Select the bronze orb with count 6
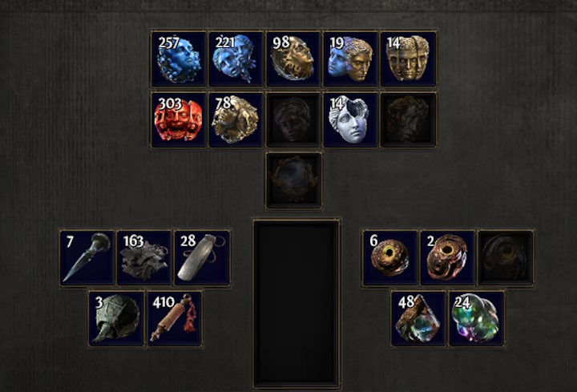The image size is (577, 392). pos(390,257)
